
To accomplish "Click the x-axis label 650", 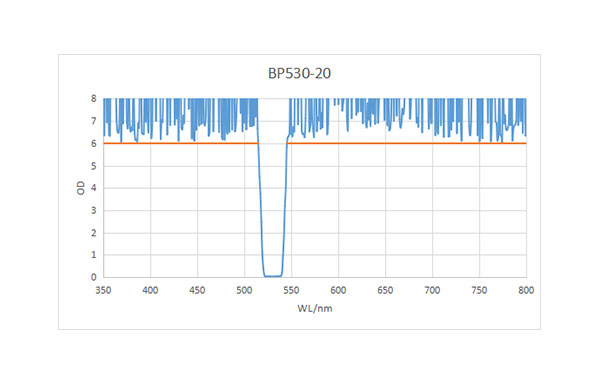I will 385,290.
